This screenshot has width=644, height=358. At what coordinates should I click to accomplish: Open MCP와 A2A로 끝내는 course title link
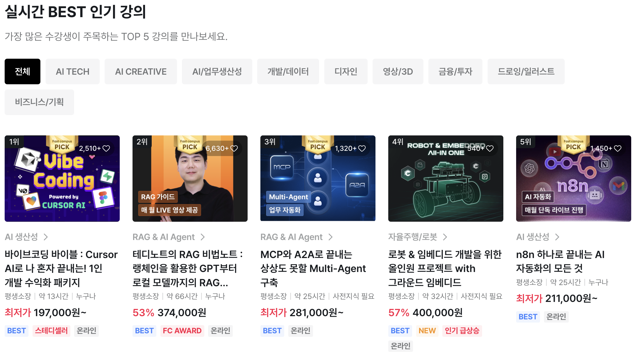point(313,268)
